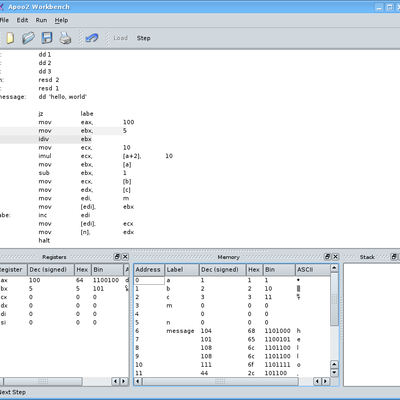
Task: Click the 'imul' instruction
Action: pos(45,156)
